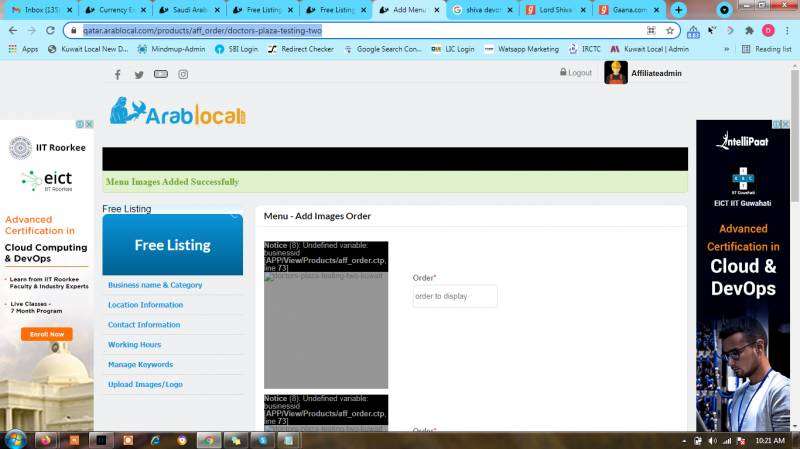This screenshot has height=449, width=800.
Task: Open Kuwait Local | Admin bookmark
Action: pos(650,49)
